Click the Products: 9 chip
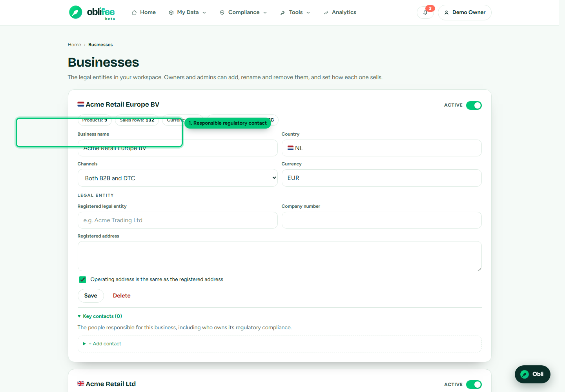The height and width of the screenshot is (392, 565). pyautogui.click(x=95, y=120)
